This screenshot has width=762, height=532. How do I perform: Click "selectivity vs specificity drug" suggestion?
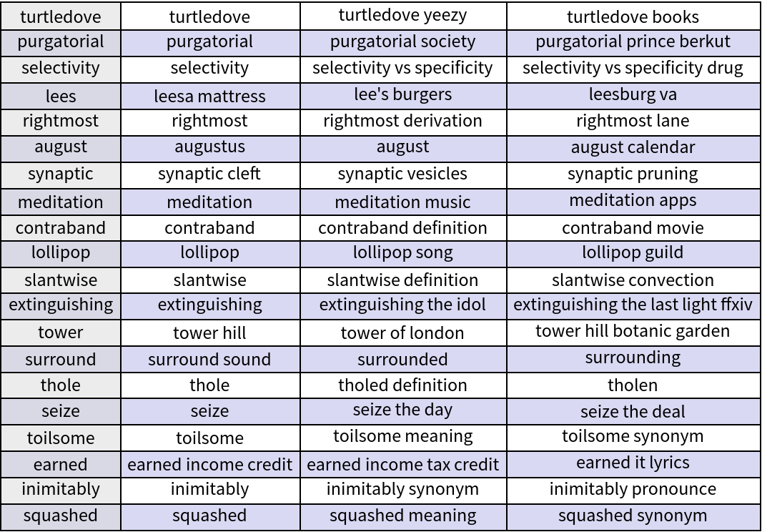[633, 69]
